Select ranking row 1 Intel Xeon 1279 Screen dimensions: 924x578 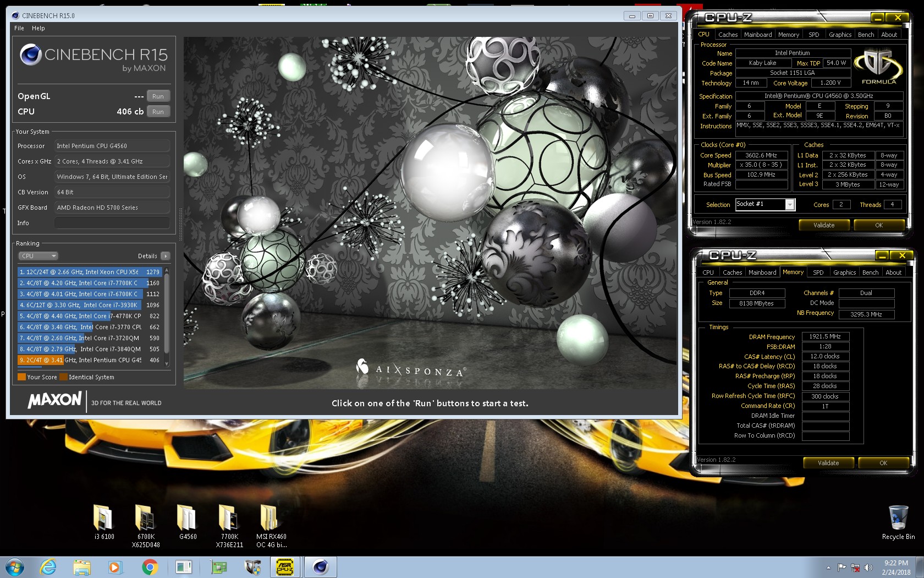coord(90,272)
